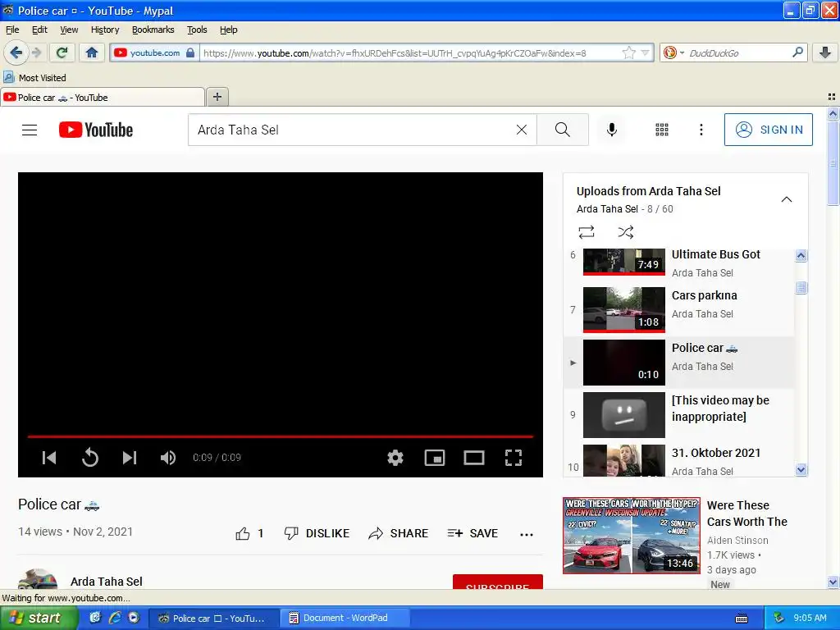Viewport: 840px width, 630px height.
Task: Open the Bookmarks menu
Action: tap(153, 30)
